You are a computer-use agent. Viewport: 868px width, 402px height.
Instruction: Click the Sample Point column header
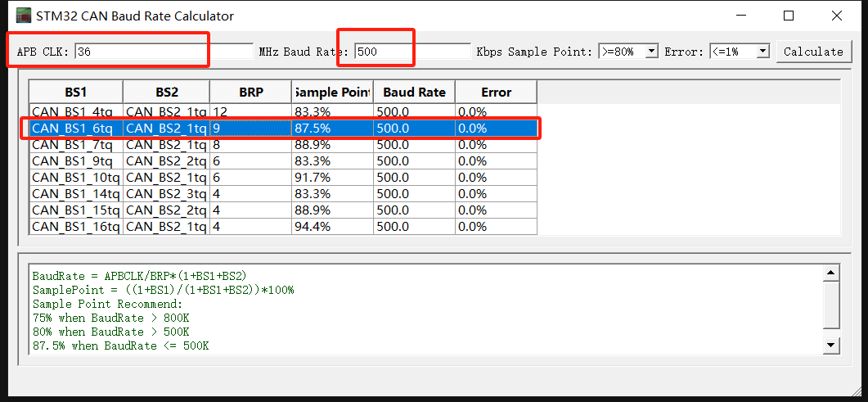(333, 92)
